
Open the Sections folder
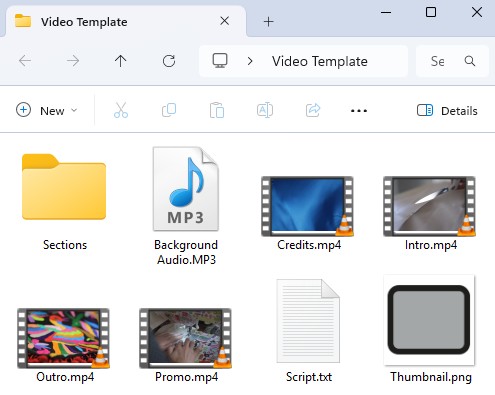pyautogui.click(x=64, y=187)
